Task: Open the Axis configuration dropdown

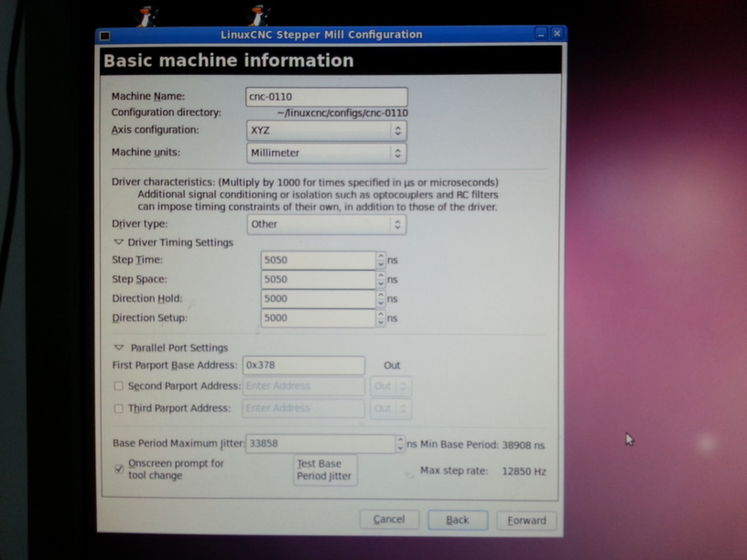Action: [x=327, y=131]
